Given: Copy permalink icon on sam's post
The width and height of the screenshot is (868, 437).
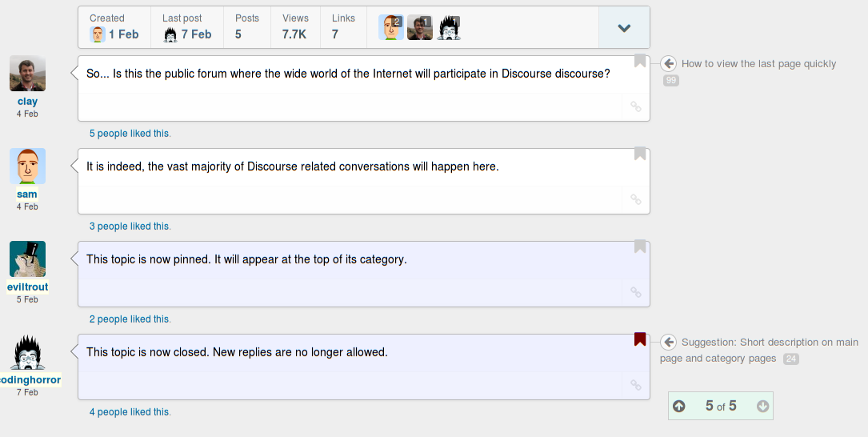Looking at the screenshot, I should point(635,199).
